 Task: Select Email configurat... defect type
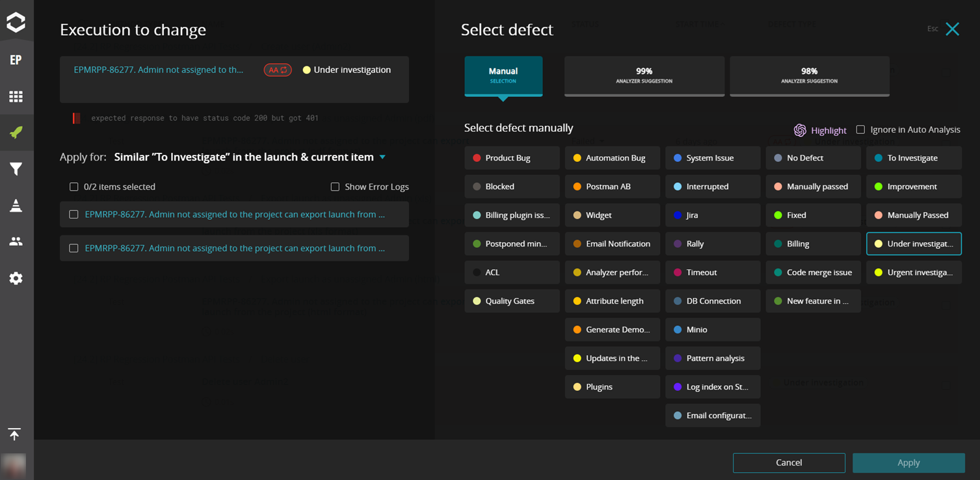pyautogui.click(x=713, y=416)
